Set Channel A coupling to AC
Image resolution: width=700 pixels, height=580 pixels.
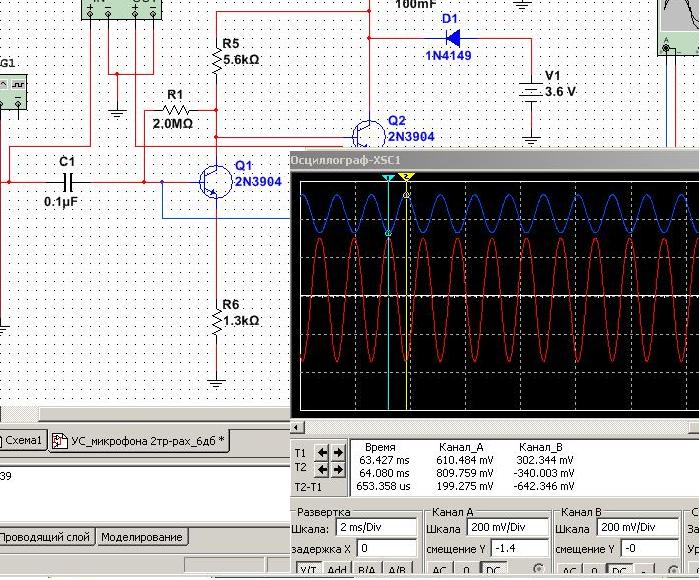point(439,570)
